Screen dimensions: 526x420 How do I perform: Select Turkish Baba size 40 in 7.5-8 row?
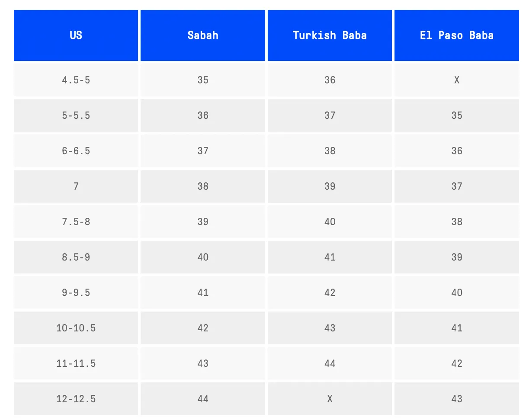click(x=330, y=222)
